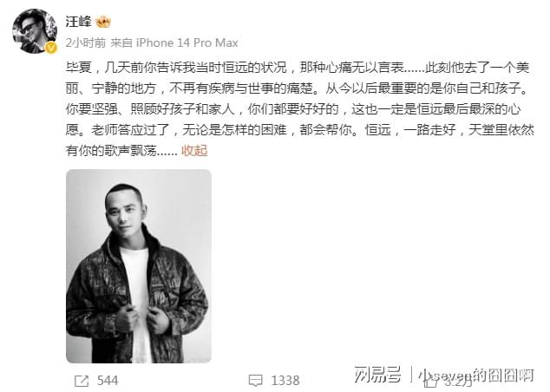
Task: Enlarge the black-and-white portrait photo
Action: 139,266
